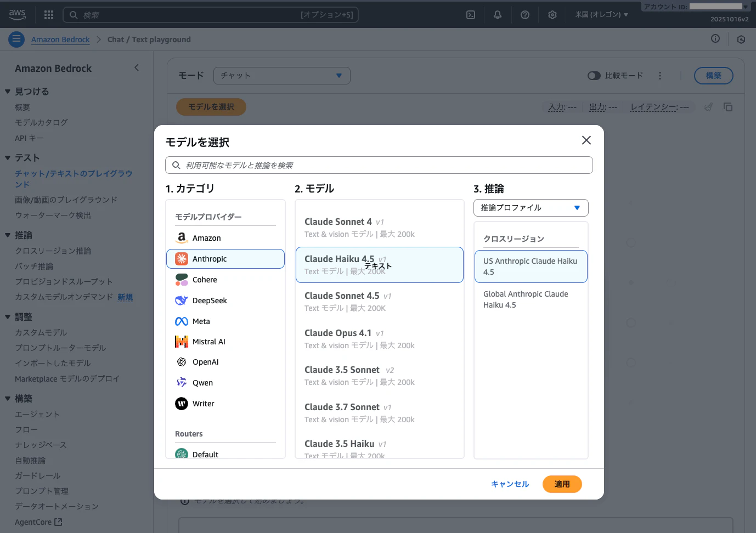Open the CloudShell terminal icon
Screen dimensions: 756x533
click(471, 15)
